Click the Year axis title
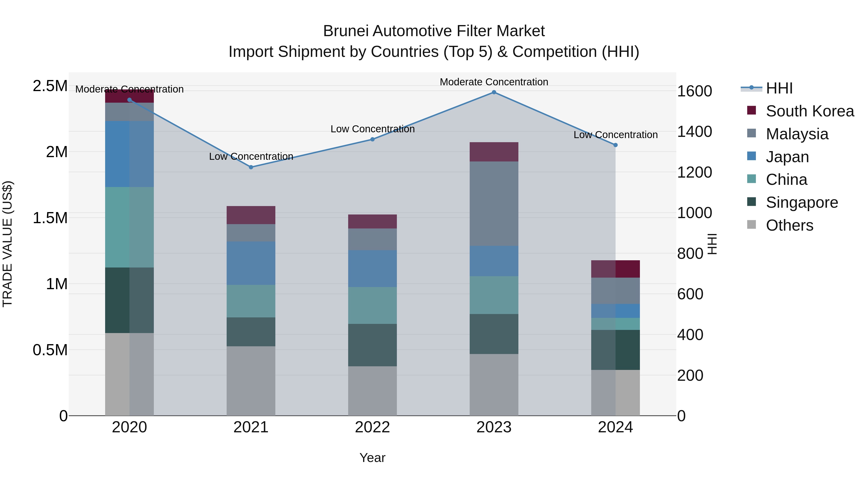The height and width of the screenshot is (488, 868). 372,458
